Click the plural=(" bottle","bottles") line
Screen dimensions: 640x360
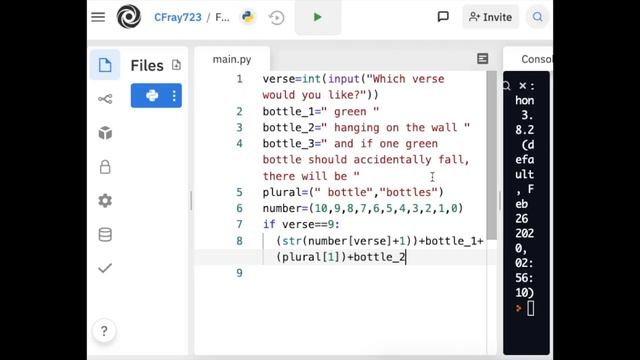tap(353, 192)
